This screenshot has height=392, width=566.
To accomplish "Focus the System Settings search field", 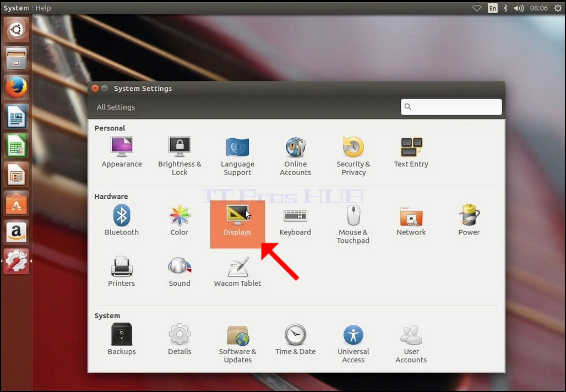I will pyautogui.click(x=451, y=107).
